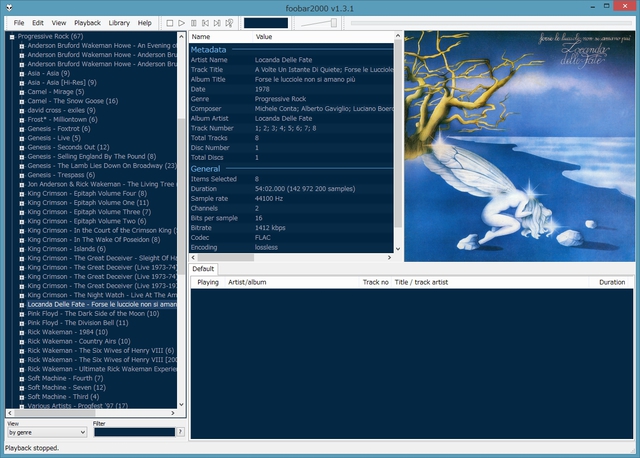Select the Default playlist tab
The width and height of the screenshot is (640, 458).
click(204, 269)
